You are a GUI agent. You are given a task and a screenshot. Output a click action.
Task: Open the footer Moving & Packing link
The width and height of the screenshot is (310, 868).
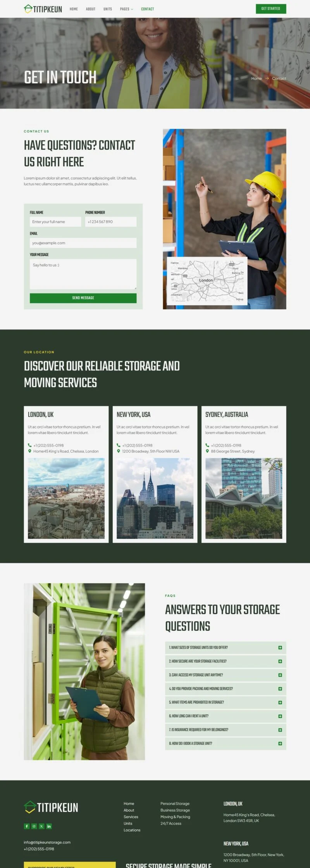176,817
